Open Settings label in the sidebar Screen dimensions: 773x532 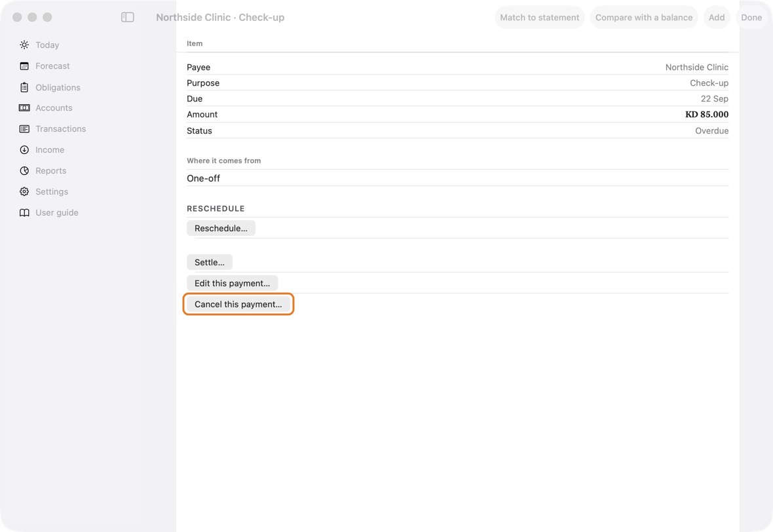pyautogui.click(x=52, y=192)
